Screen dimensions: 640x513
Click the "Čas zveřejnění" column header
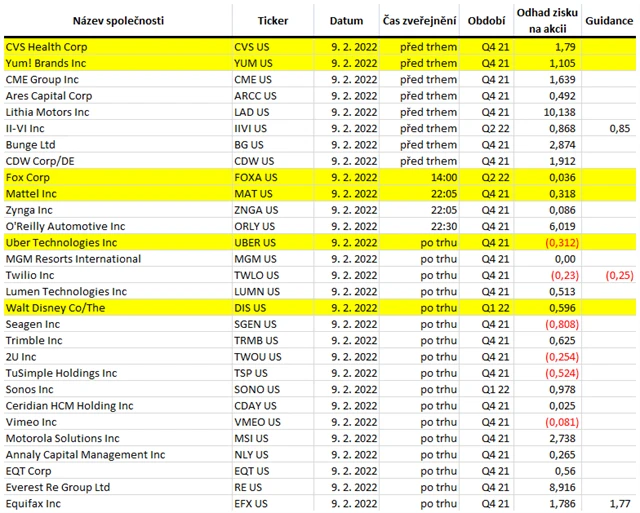[420, 20]
